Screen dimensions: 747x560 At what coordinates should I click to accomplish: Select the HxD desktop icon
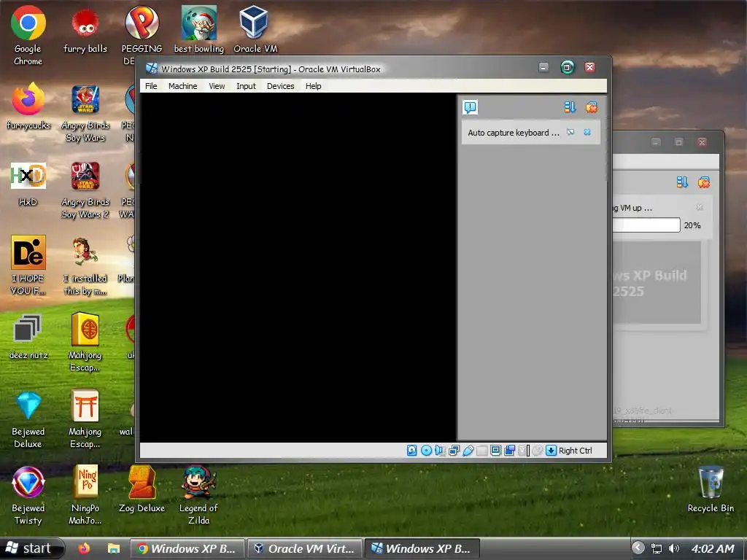tap(28, 183)
